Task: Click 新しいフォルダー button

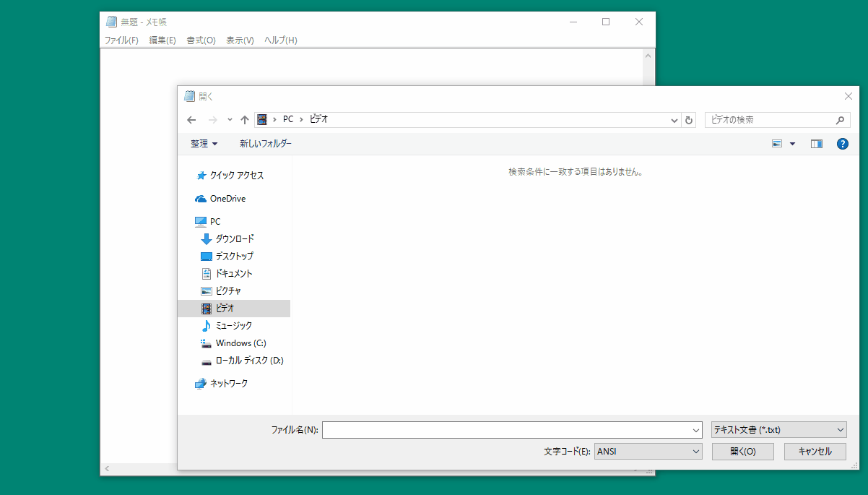Action: [266, 144]
